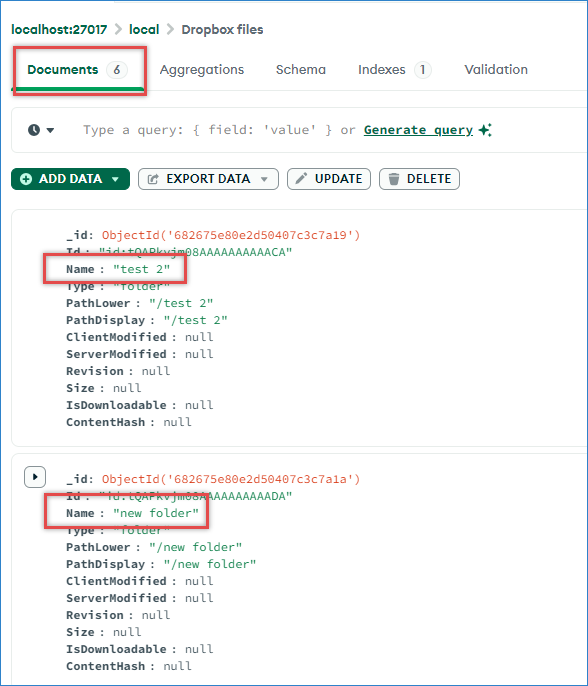The image size is (588, 686).
Task: Click the Generate query link
Action: 418,130
